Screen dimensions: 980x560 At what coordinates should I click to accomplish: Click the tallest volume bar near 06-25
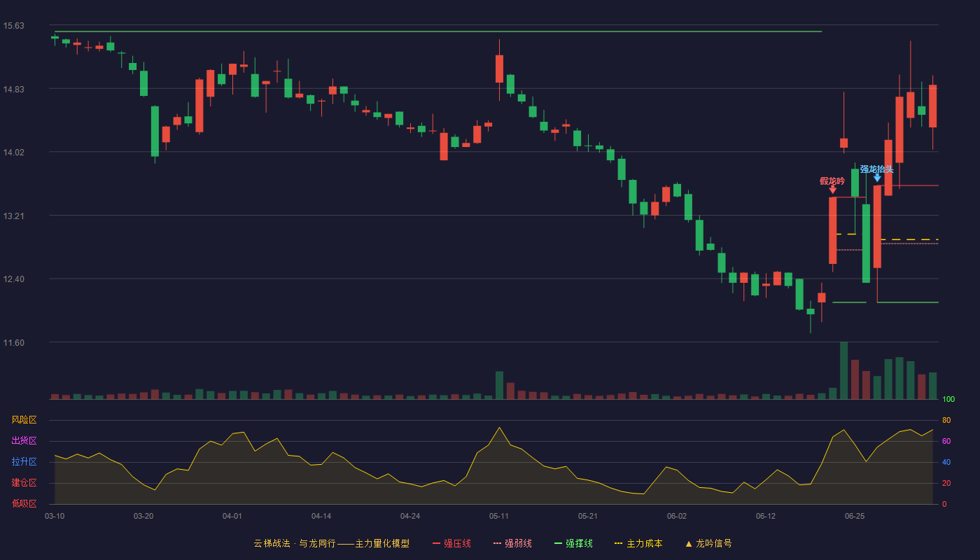coord(843,370)
